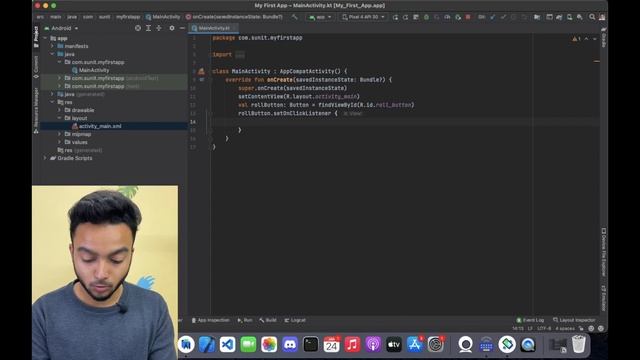Click Select Opened File target icon

(138, 28)
